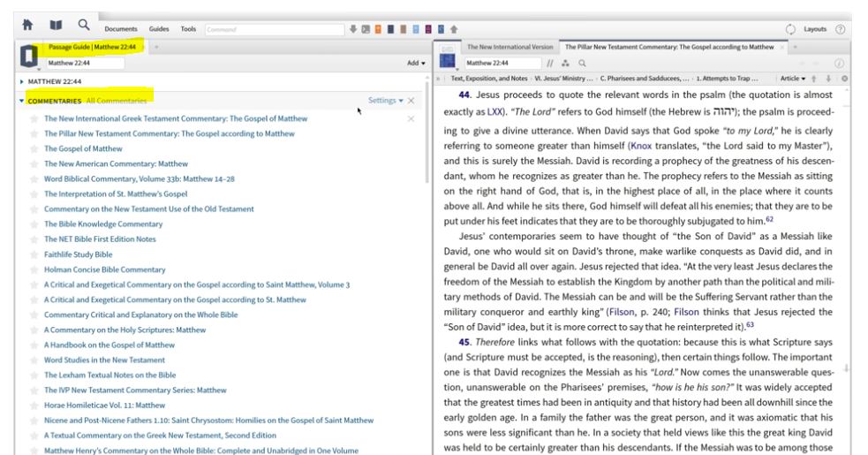Expand the breadcrumb chevron before Text, Exposition

click(x=439, y=79)
